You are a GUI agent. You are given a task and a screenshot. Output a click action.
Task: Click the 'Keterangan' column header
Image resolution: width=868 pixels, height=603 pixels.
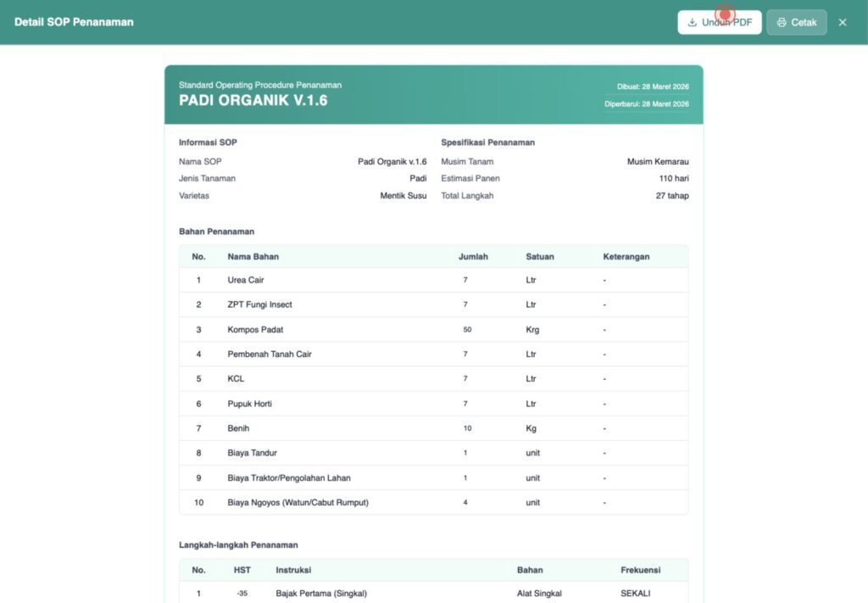[x=626, y=256]
